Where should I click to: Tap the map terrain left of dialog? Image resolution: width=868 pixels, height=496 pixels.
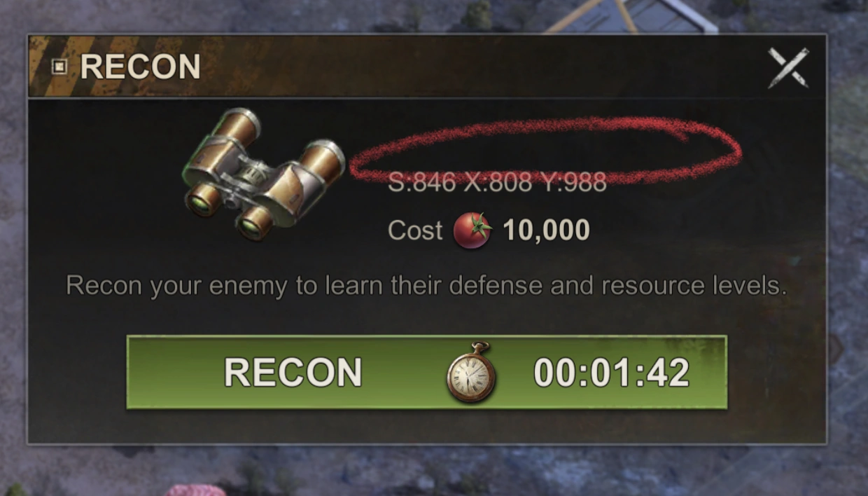[x=13, y=245]
